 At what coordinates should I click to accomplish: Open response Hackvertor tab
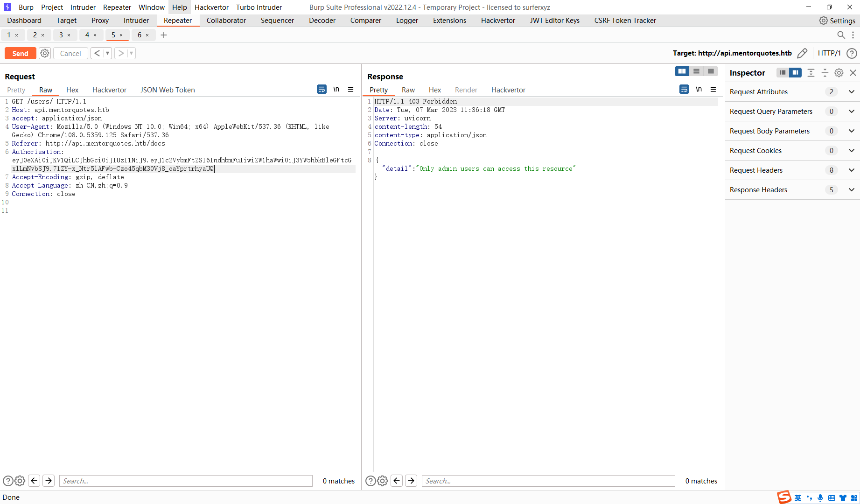[x=508, y=90]
